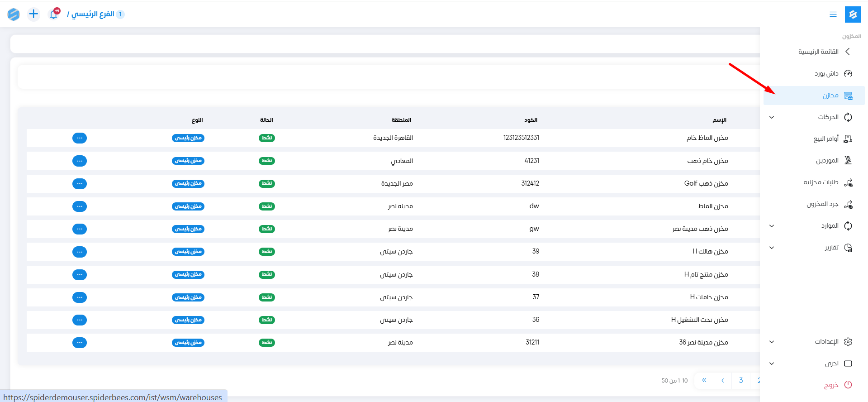Expand the الموارد submenu chevron
This screenshot has width=868, height=402.
click(772, 226)
